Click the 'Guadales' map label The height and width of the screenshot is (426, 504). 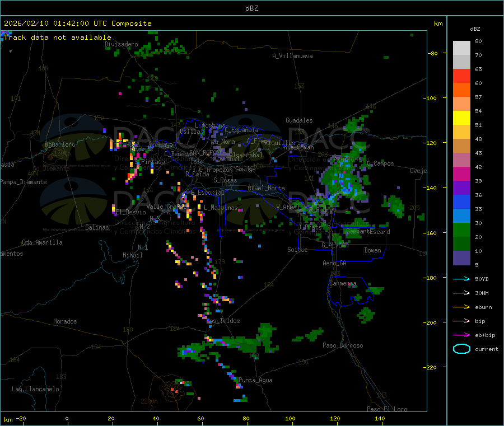click(x=299, y=120)
